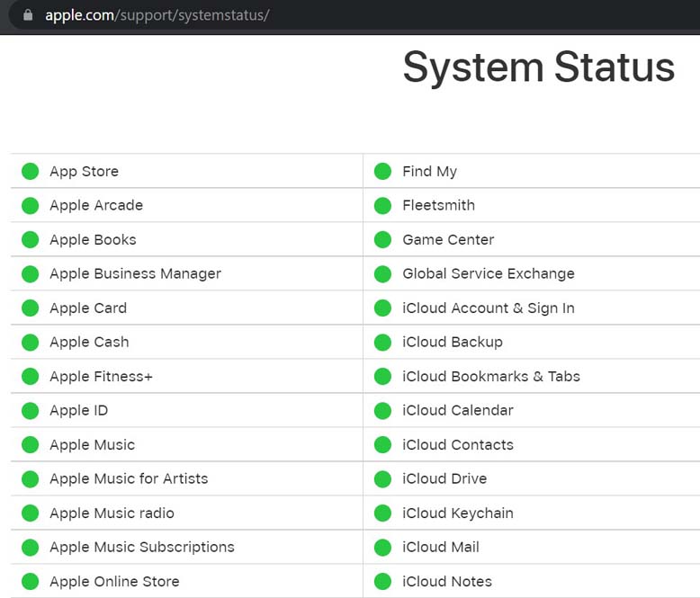Click the green status dot for Apple ID

[31, 411]
